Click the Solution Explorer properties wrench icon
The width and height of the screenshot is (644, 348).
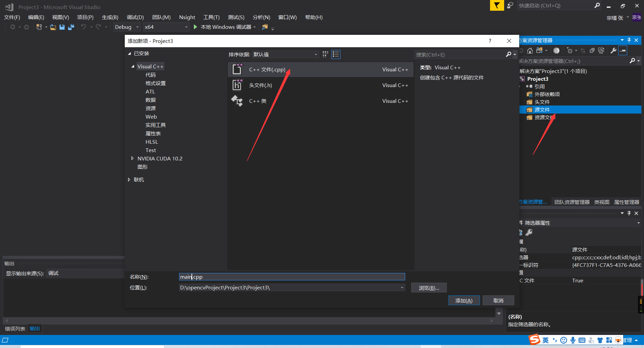pyautogui.click(x=613, y=51)
